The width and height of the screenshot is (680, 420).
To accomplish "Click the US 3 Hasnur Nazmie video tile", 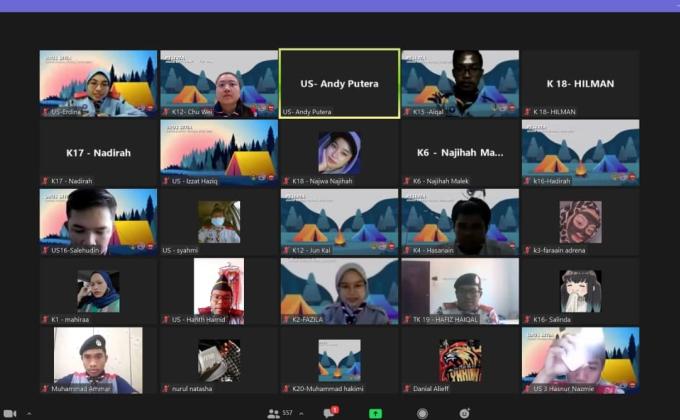I will tap(580, 360).
